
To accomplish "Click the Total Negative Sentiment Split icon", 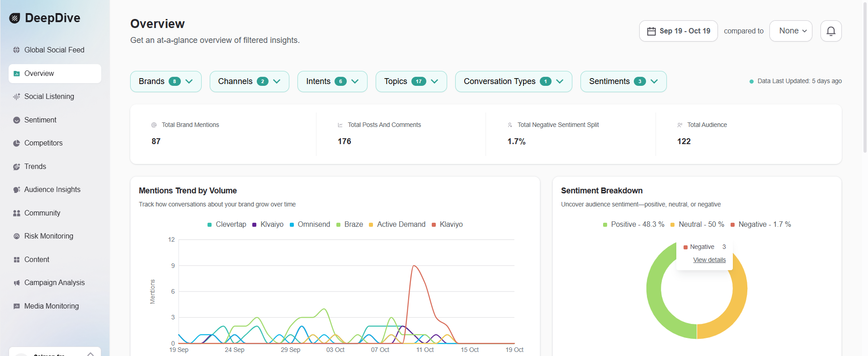I will 510,125.
